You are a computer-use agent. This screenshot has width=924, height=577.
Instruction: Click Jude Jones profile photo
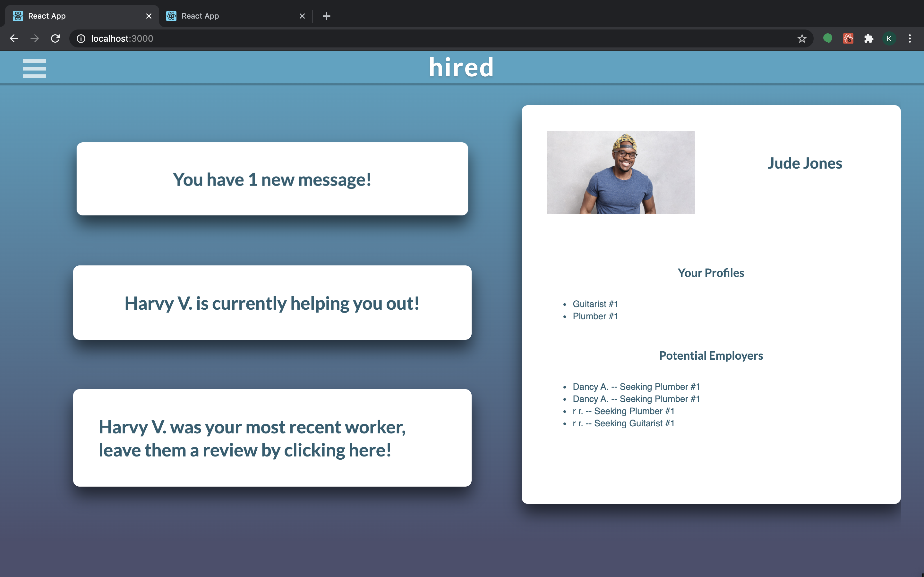[x=621, y=172]
